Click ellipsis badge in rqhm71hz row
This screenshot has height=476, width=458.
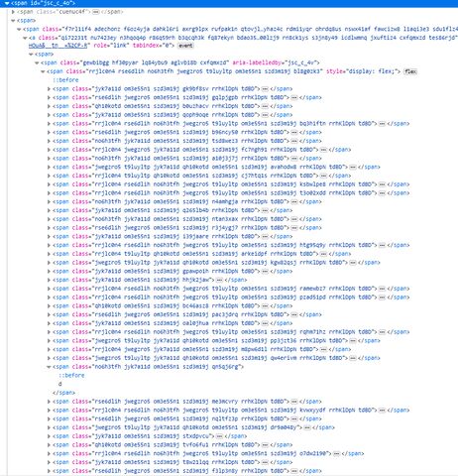tap(382, 332)
